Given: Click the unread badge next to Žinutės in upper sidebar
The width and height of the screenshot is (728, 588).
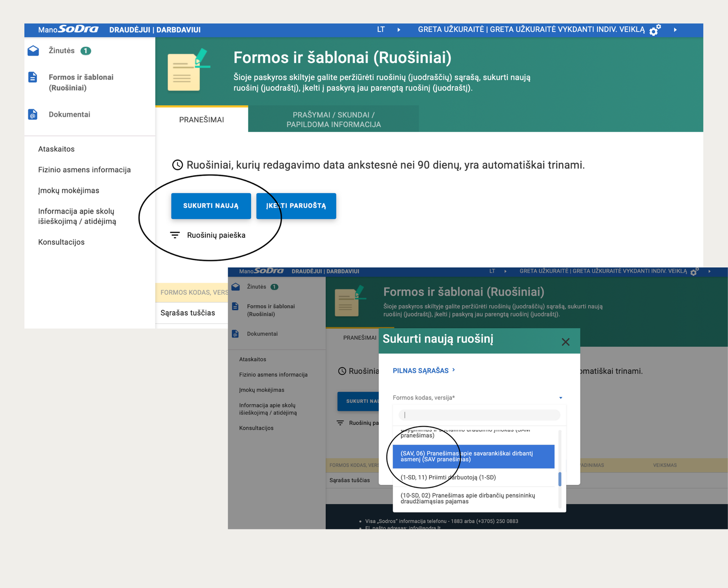Looking at the screenshot, I should (x=86, y=51).
